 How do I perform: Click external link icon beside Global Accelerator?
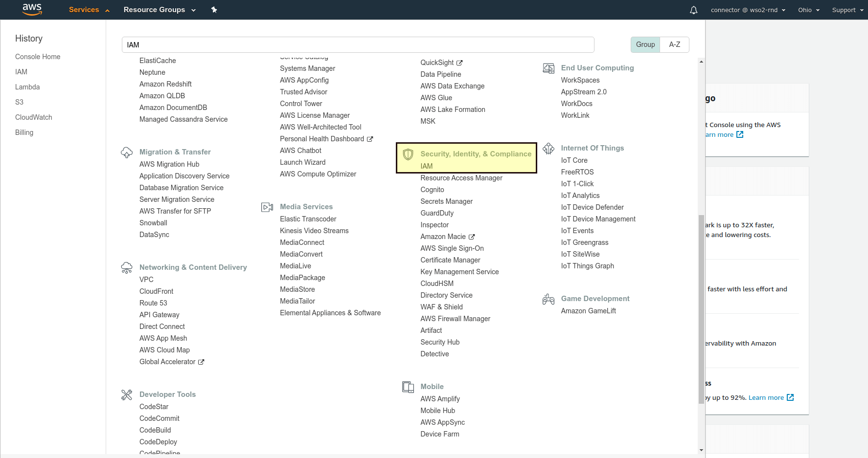point(201,362)
